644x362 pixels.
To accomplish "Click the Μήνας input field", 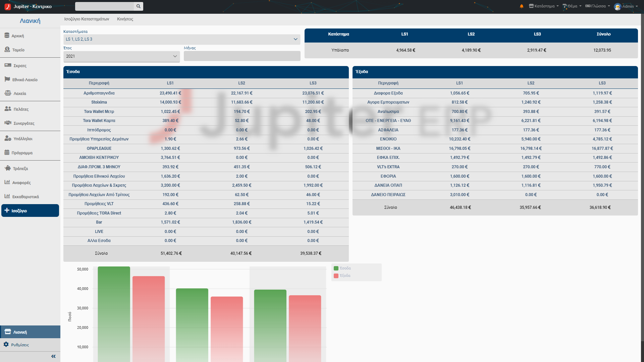I will click(242, 56).
